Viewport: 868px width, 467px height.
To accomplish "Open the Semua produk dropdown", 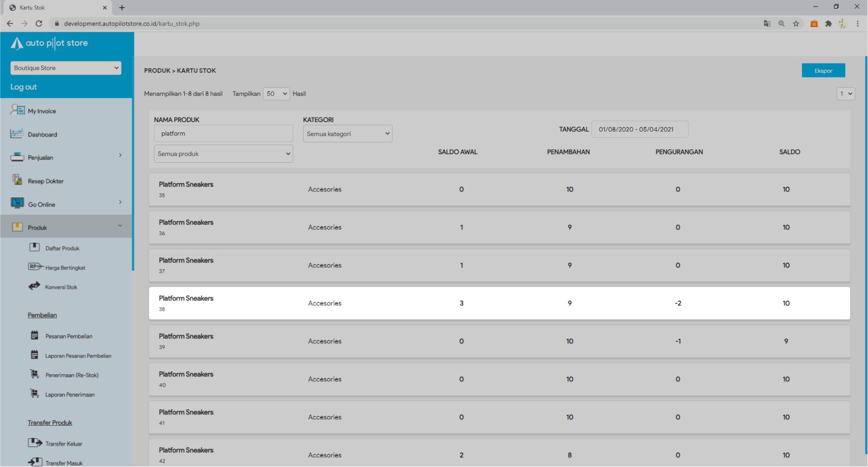I will tap(223, 153).
